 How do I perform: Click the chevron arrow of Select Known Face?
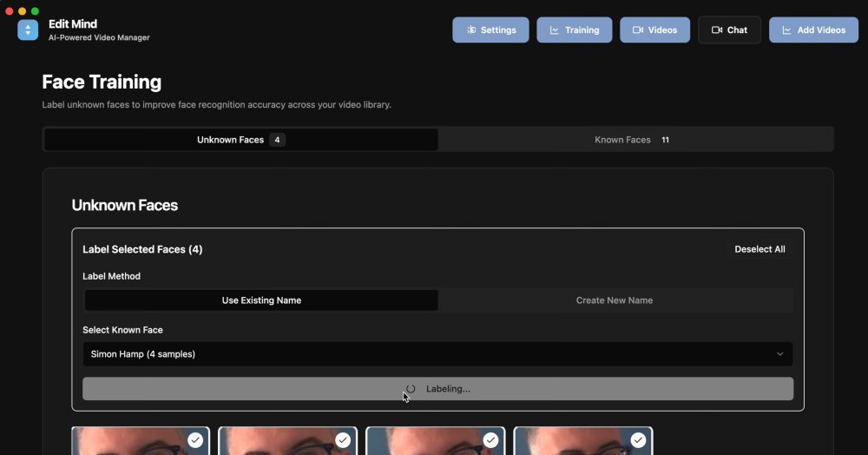779,354
